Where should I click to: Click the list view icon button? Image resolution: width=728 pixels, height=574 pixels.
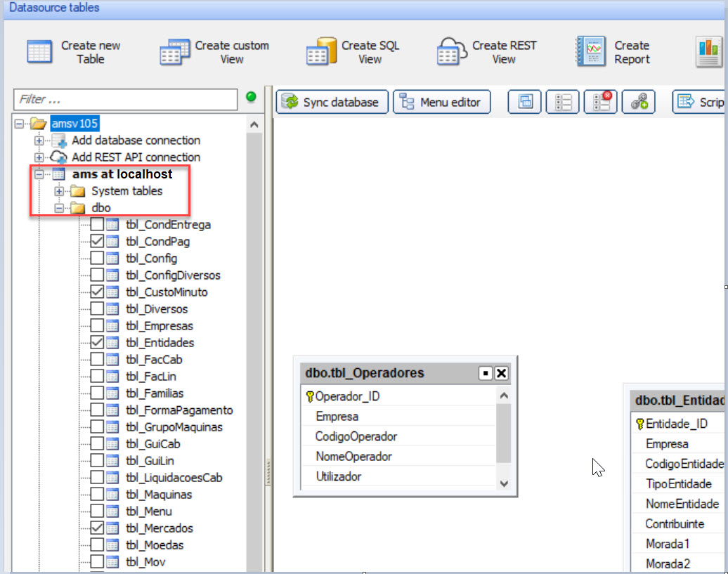point(563,102)
